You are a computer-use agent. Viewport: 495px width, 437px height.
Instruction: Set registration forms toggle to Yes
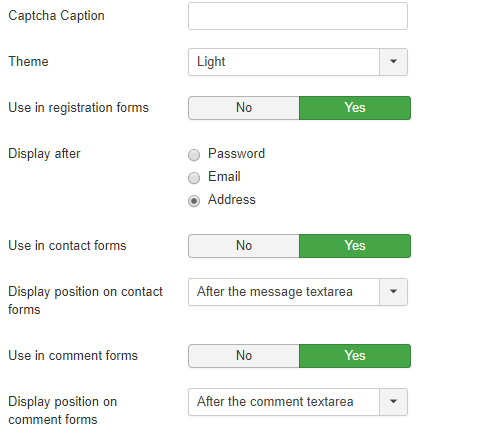click(355, 108)
